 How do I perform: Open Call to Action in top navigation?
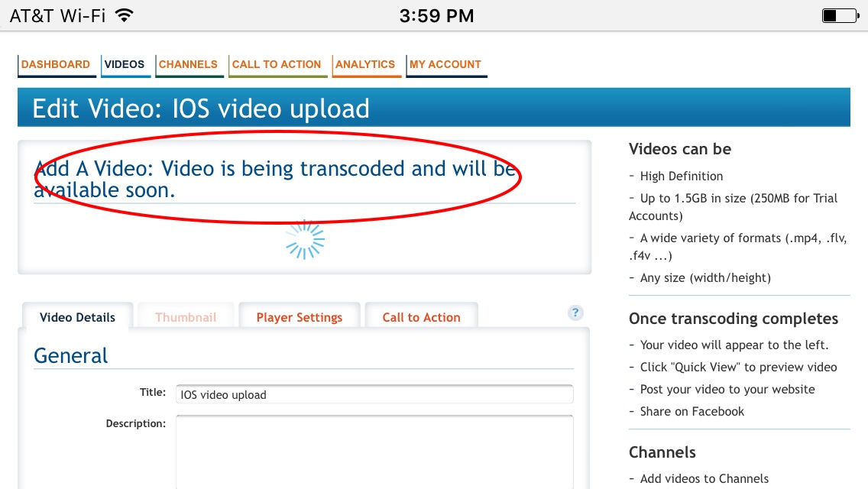(277, 65)
